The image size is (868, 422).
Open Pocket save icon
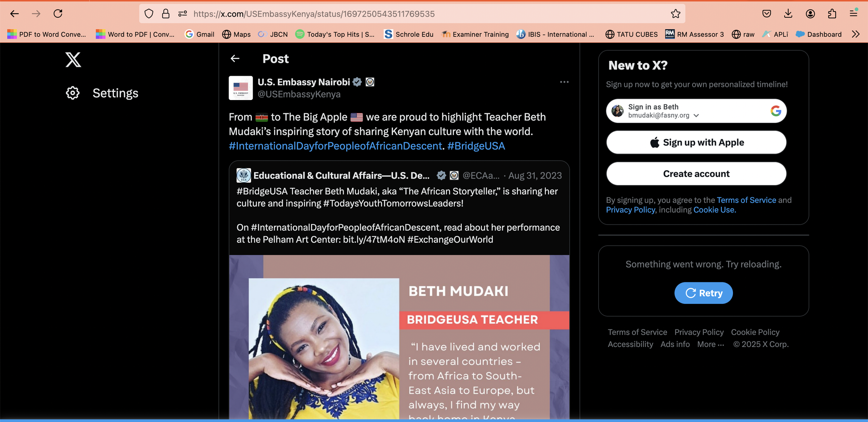coord(767,14)
